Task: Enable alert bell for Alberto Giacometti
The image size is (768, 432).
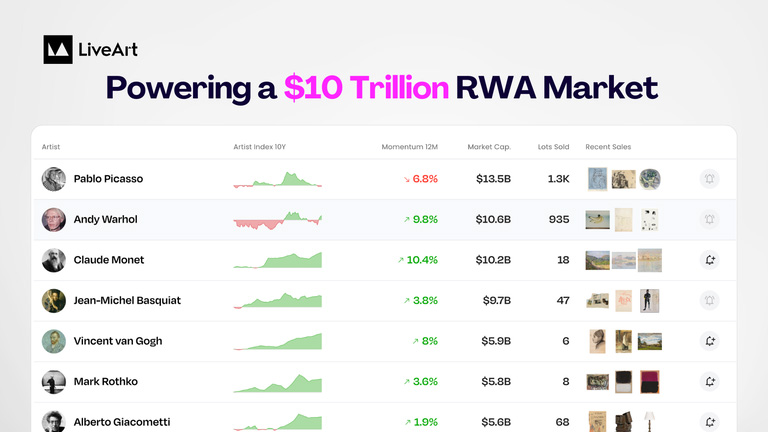Action: pos(709,422)
